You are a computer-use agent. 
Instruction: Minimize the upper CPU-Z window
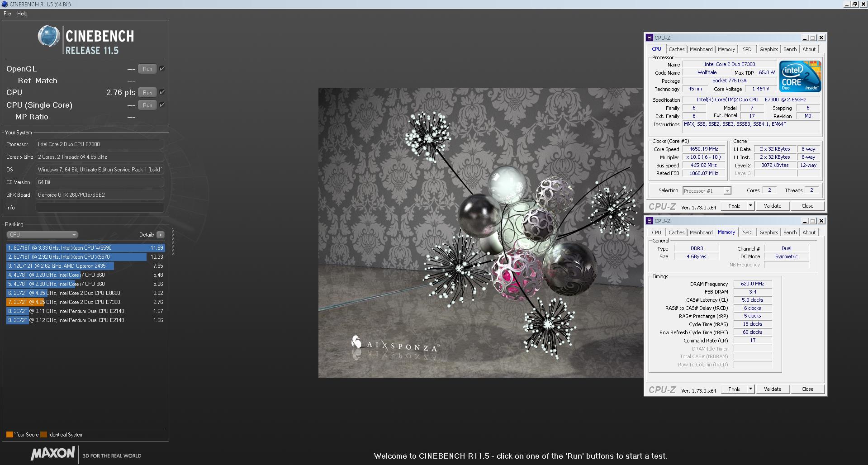[x=805, y=38]
